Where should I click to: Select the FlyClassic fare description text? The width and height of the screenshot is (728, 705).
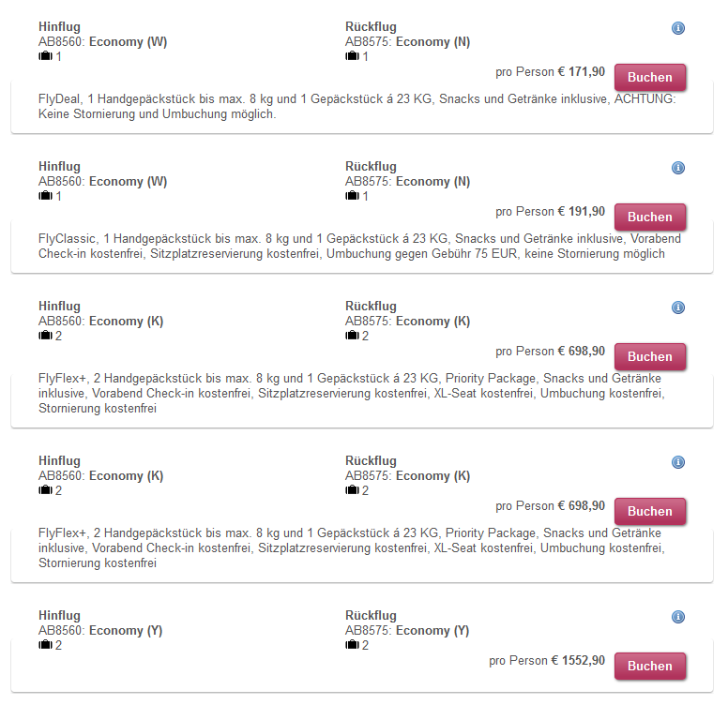[359, 247]
